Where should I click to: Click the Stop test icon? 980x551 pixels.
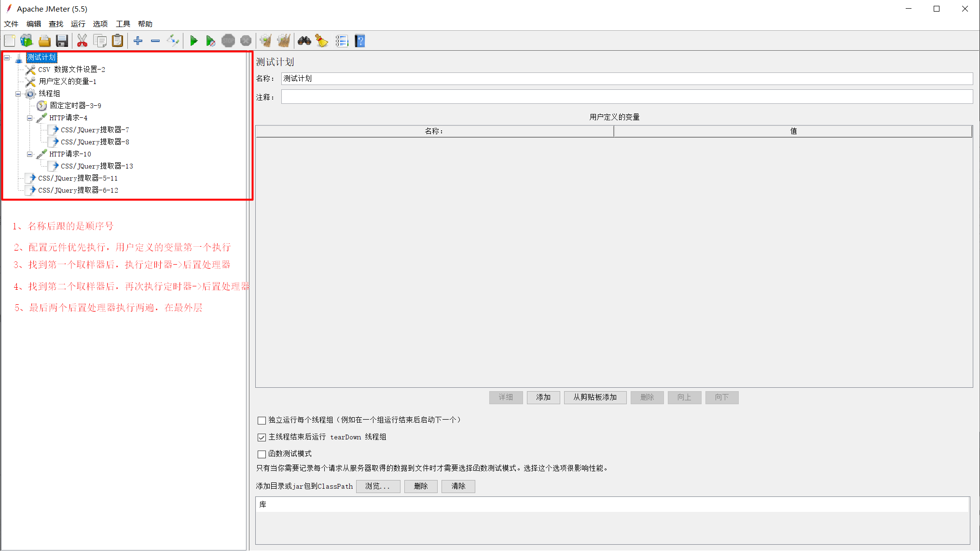pyautogui.click(x=228, y=41)
